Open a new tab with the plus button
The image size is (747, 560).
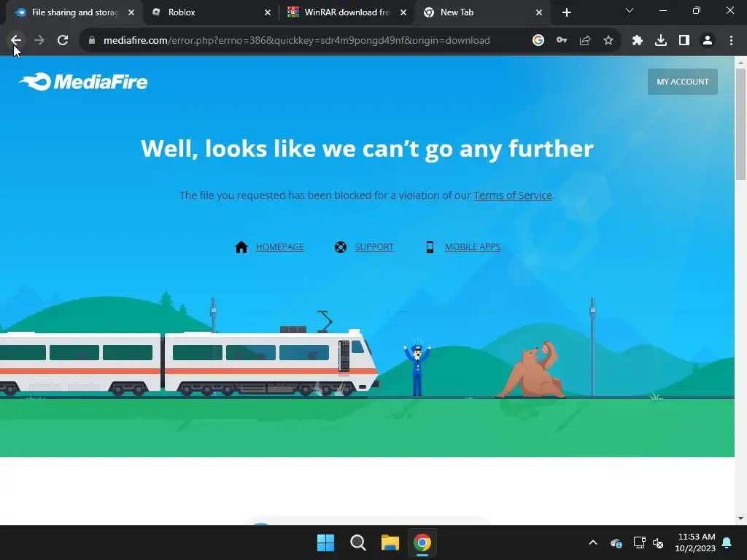[x=566, y=13]
